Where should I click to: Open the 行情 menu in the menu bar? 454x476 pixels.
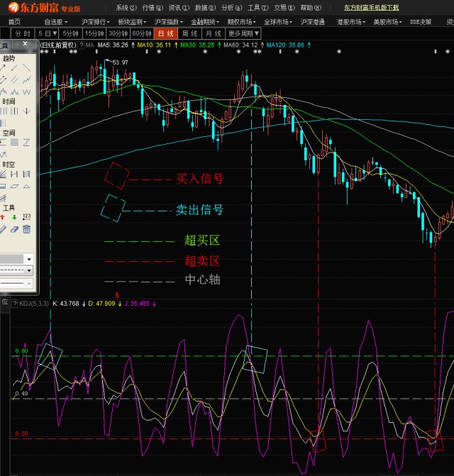[x=152, y=8]
